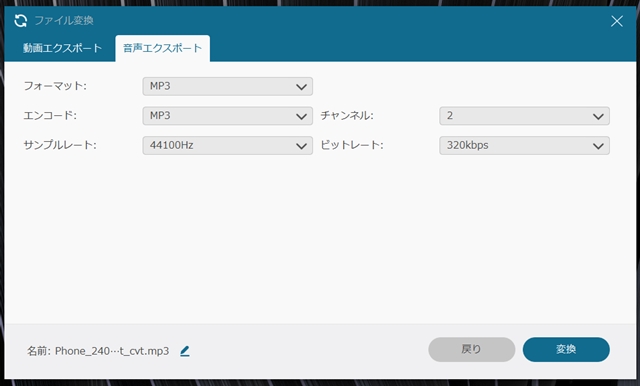Click the file conversion refresh icon in title bar
This screenshot has height=386, width=640.
click(20, 20)
